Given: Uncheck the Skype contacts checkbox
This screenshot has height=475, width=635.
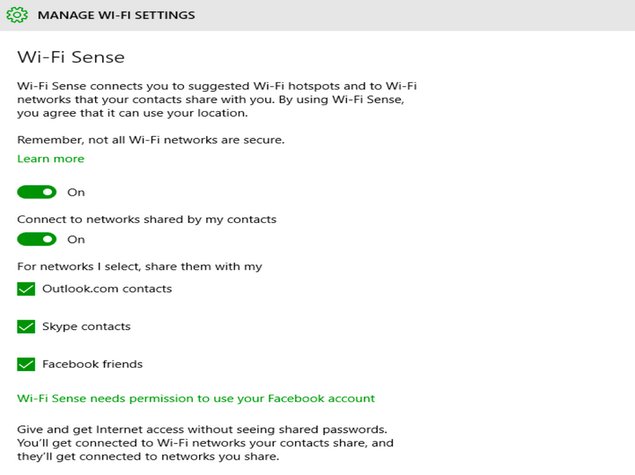Looking at the screenshot, I should pos(26,326).
